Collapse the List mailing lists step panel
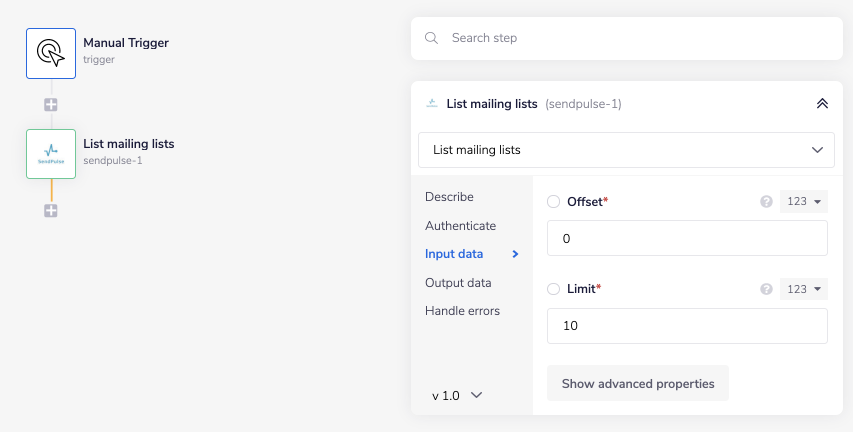The height and width of the screenshot is (432, 853). (822, 103)
